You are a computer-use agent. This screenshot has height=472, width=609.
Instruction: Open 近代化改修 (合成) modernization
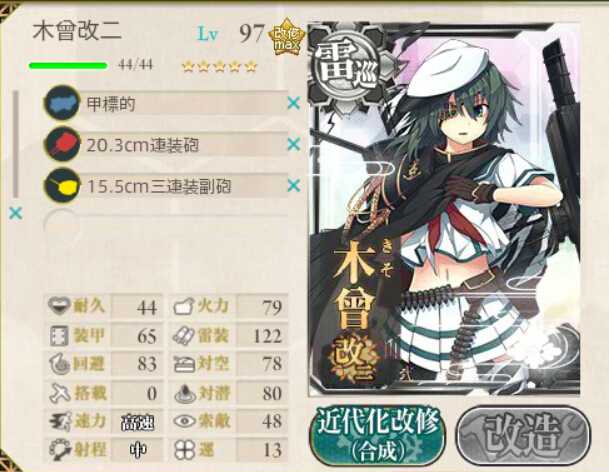(x=378, y=435)
